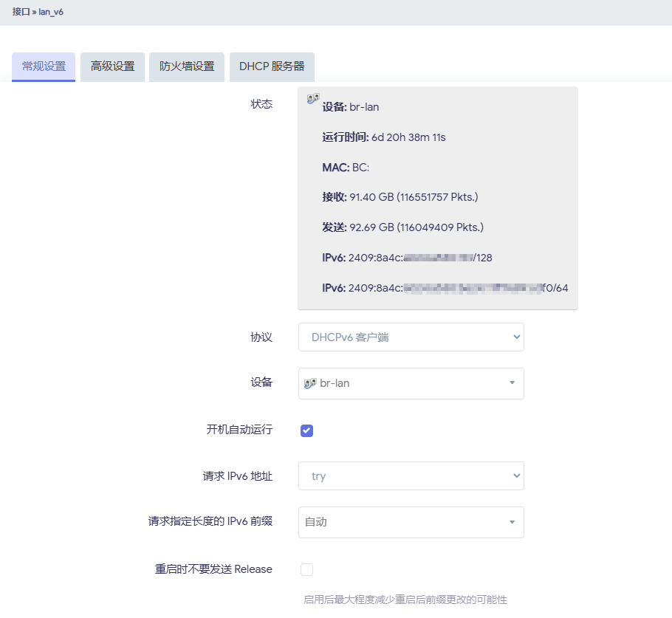Click the arrow on the 设备 selector
Viewport: 672px width, 618px height.
[511, 383]
